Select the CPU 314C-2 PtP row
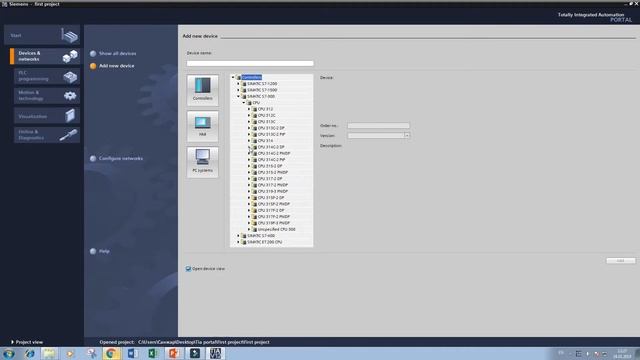Viewport: 640px width, 360px height. (271, 160)
